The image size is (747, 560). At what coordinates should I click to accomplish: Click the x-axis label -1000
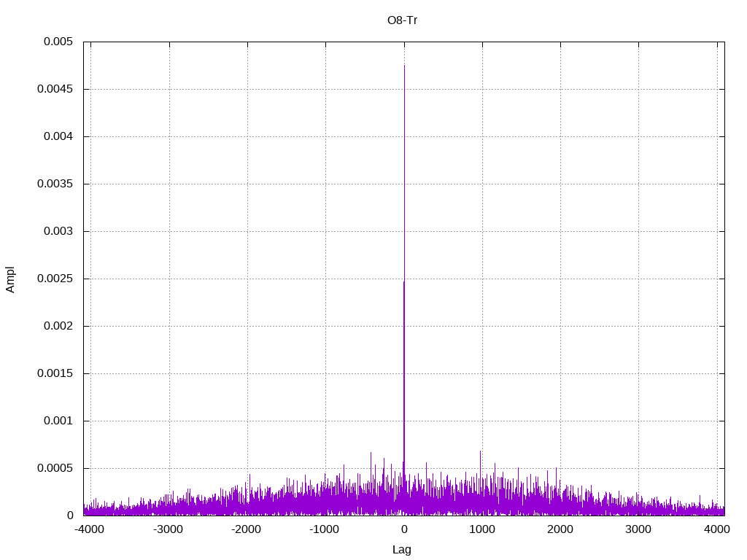click(x=324, y=529)
